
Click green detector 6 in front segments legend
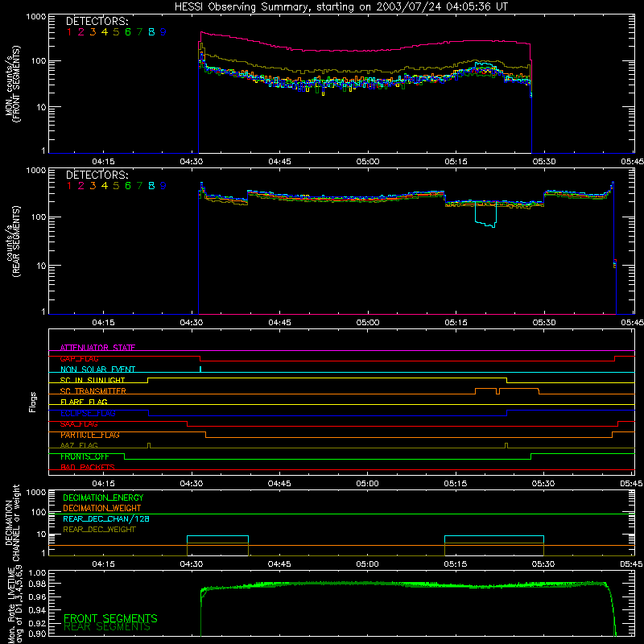tap(128, 31)
